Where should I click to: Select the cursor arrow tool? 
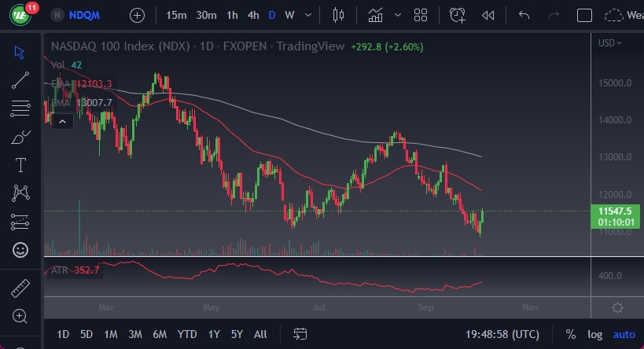point(20,52)
